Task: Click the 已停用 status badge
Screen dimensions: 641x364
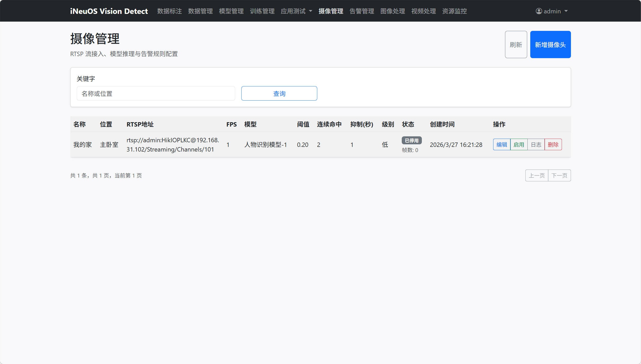Action: click(x=412, y=140)
